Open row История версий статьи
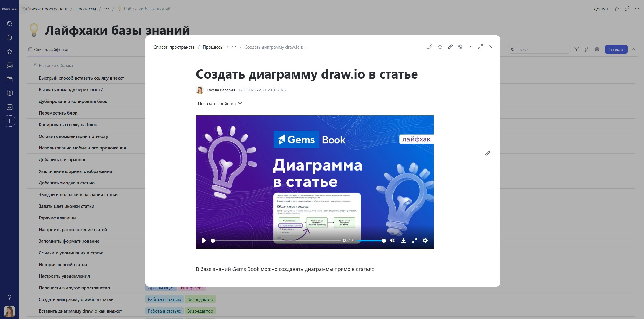 [x=63, y=265]
